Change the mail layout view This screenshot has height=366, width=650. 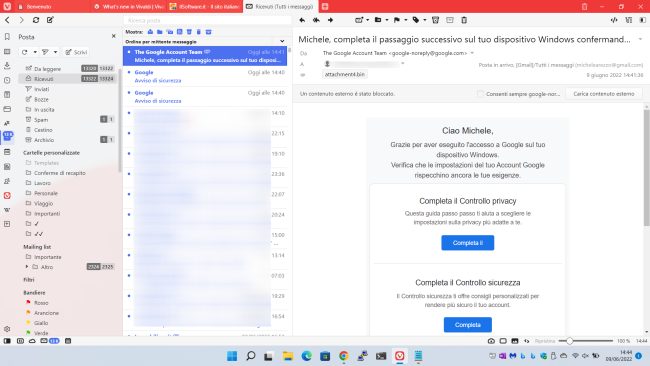pyautogui.click(x=628, y=20)
